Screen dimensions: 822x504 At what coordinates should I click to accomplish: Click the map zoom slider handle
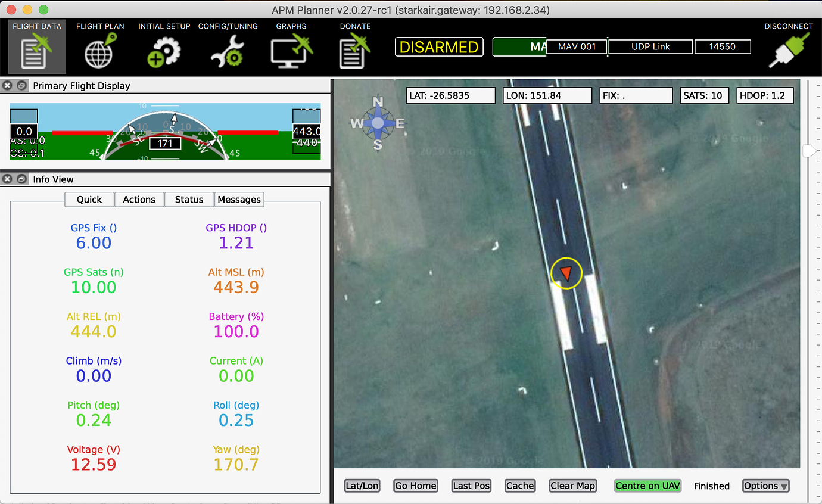tap(809, 151)
